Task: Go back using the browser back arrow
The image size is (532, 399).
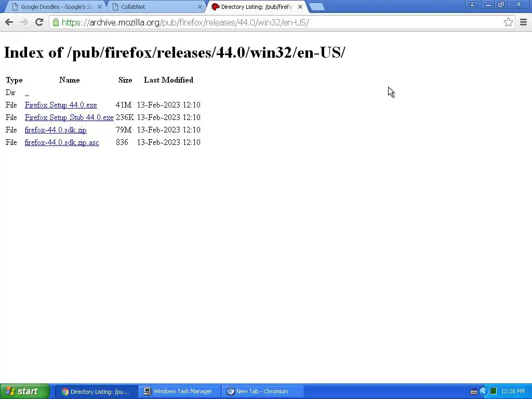Action: point(9,22)
